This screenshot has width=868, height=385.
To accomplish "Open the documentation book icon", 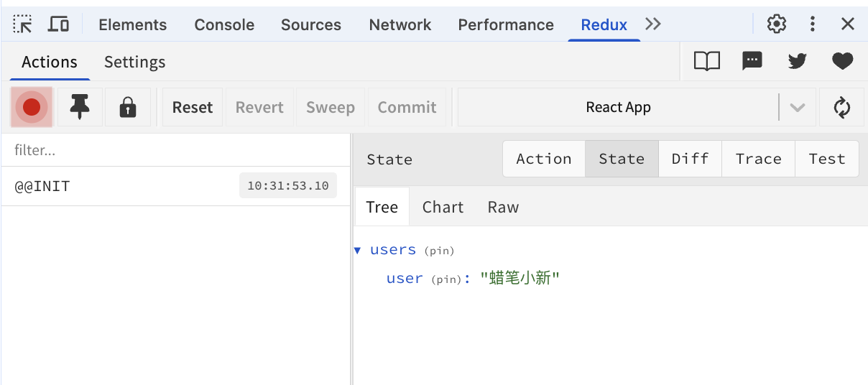I will click(x=706, y=62).
